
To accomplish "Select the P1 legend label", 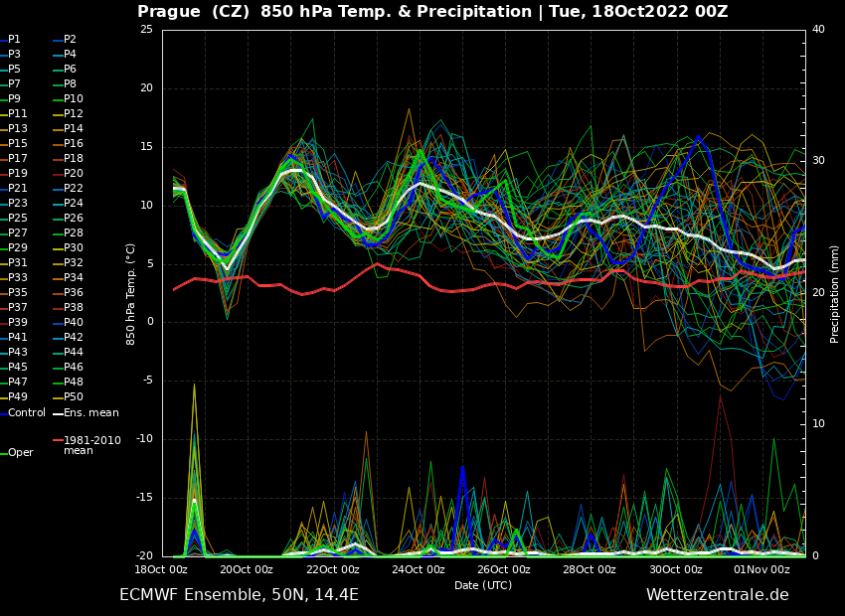I will coord(14,40).
